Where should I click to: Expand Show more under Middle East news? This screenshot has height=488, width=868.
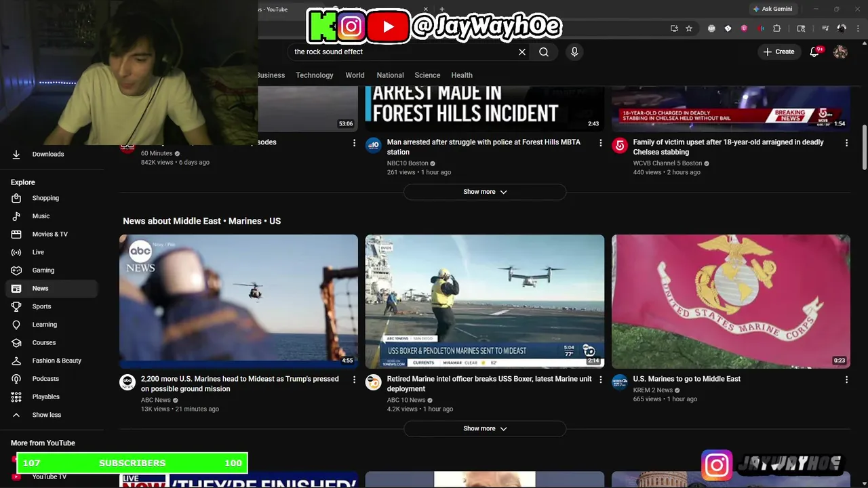pos(485,428)
